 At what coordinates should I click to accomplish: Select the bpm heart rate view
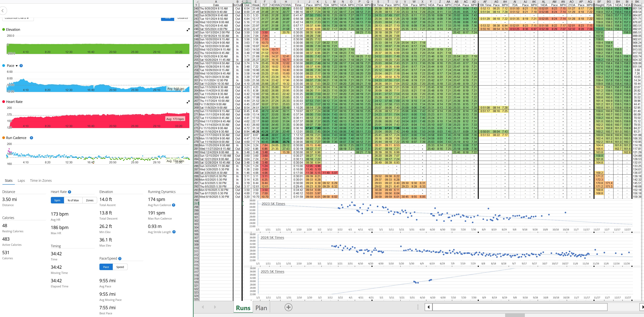click(57, 200)
